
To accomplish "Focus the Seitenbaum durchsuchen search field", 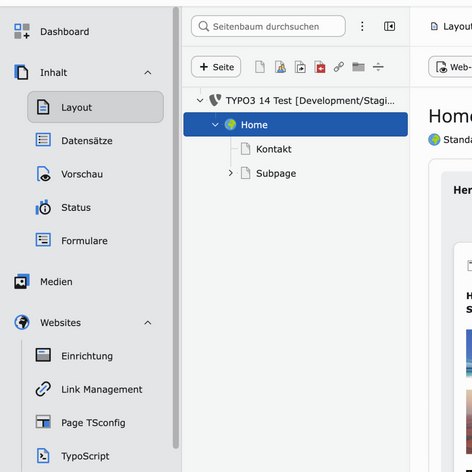I will click(268, 26).
